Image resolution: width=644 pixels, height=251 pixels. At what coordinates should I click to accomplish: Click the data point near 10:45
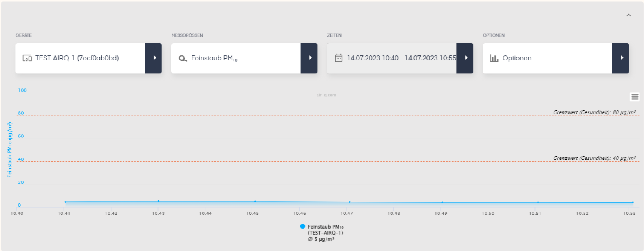click(x=255, y=202)
